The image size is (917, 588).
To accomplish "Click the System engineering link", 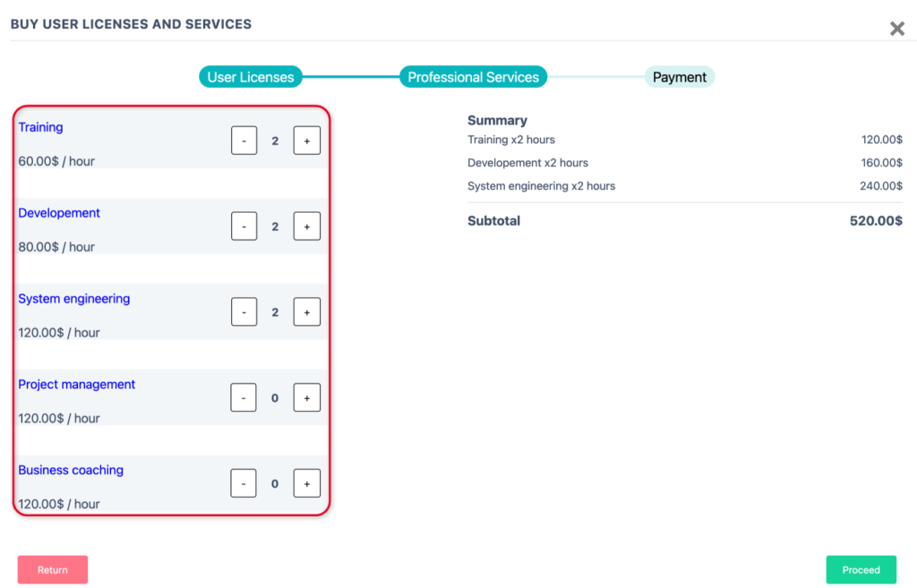I will click(x=73, y=299).
